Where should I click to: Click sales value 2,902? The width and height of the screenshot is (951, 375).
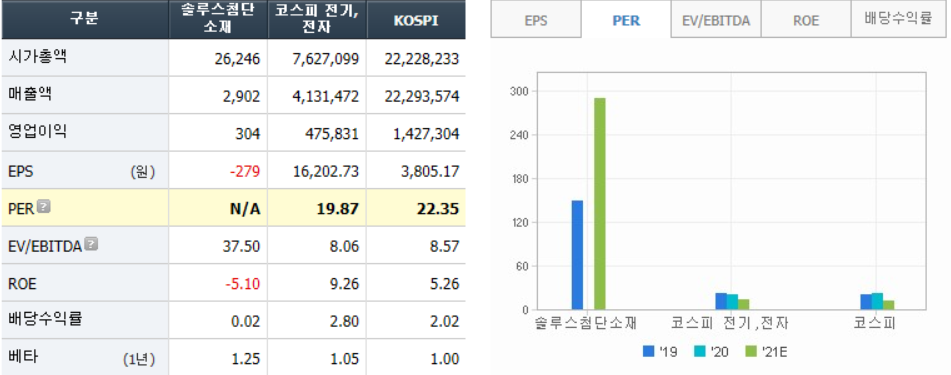pos(241,96)
